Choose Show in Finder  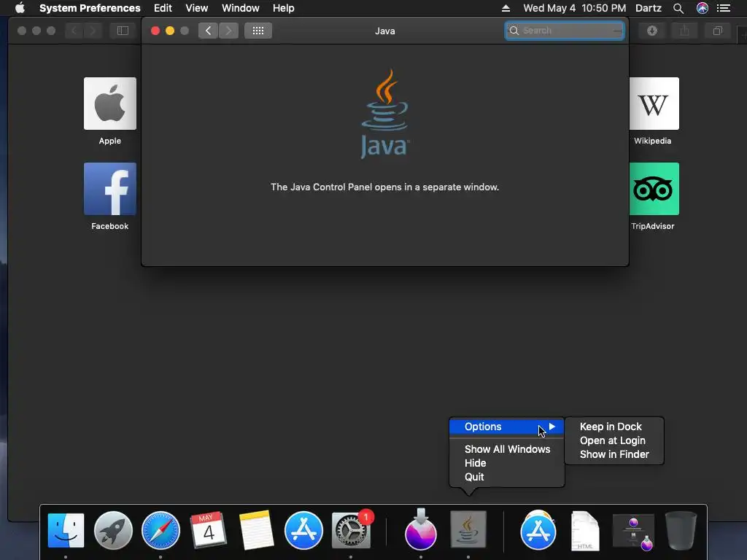click(x=614, y=454)
